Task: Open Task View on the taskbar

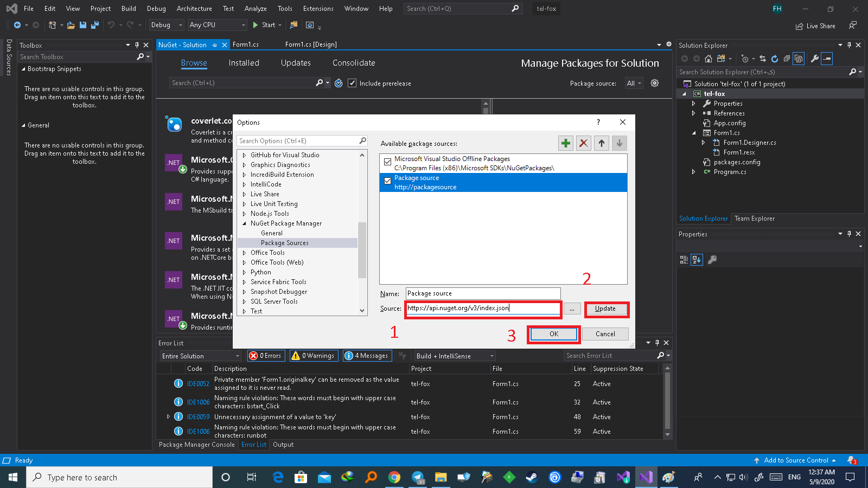Action: pos(252,477)
